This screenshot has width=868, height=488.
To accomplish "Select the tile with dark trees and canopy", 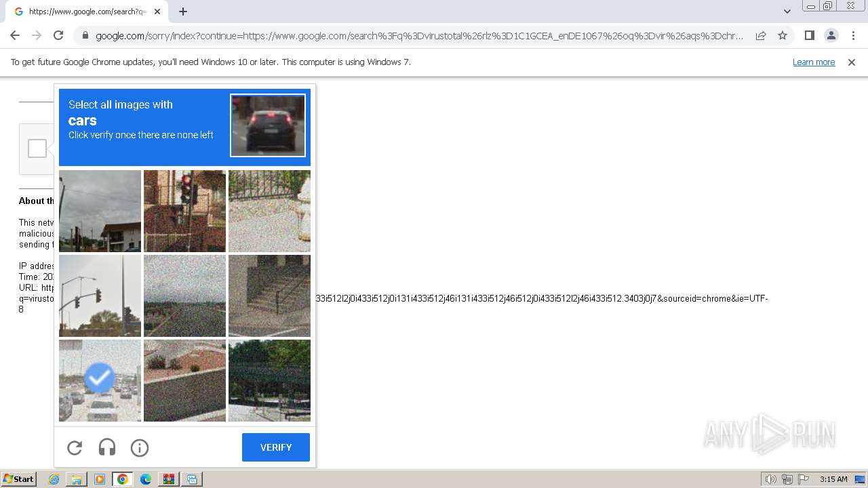I will pyautogui.click(x=269, y=380).
